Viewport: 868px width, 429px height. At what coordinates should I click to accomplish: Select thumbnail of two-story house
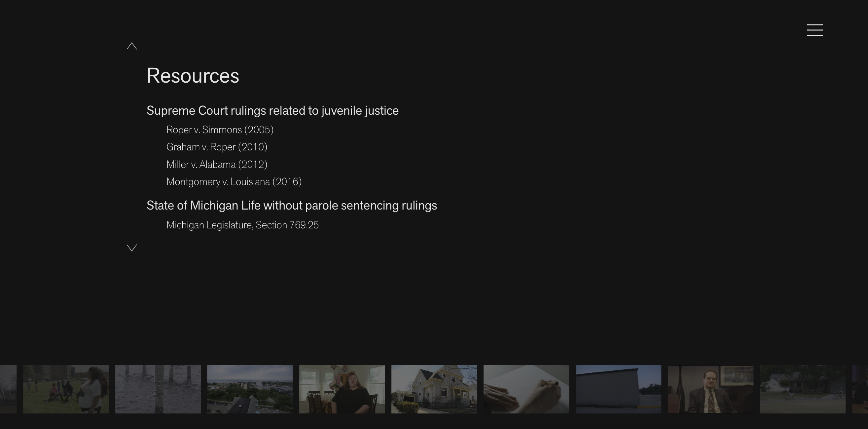click(x=434, y=389)
